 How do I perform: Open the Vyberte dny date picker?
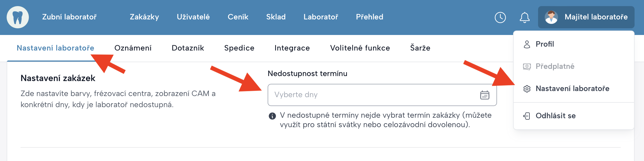(372, 95)
